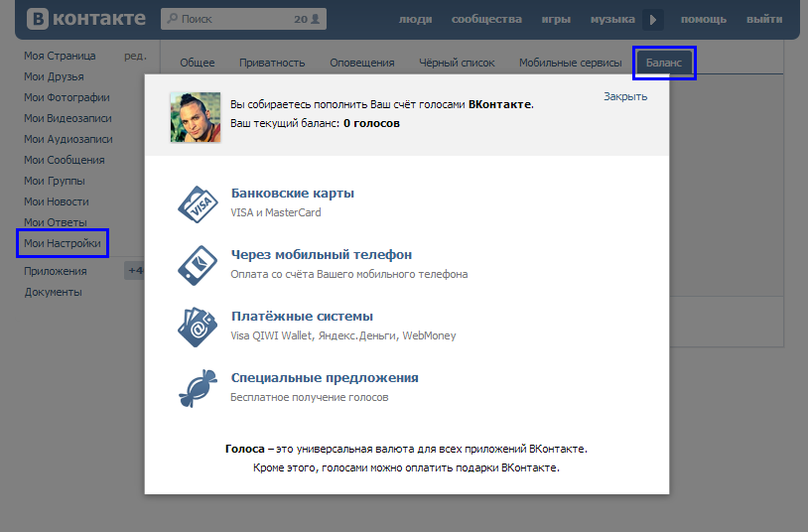Close the dialog via Закрыть

click(625, 96)
